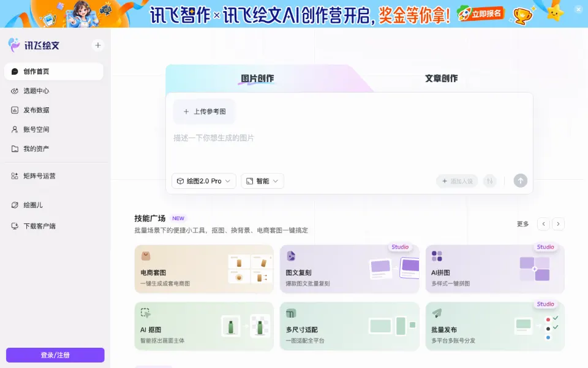Click the 批量发布 paper plane icon
The width and height of the screenshot is (588, 368).
tap(437, 312)
